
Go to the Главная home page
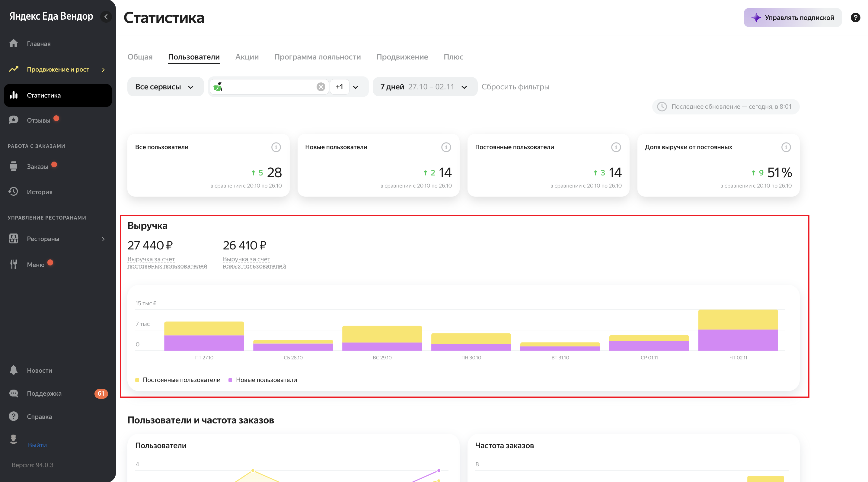pyautogui.click(x=38, y=43)
